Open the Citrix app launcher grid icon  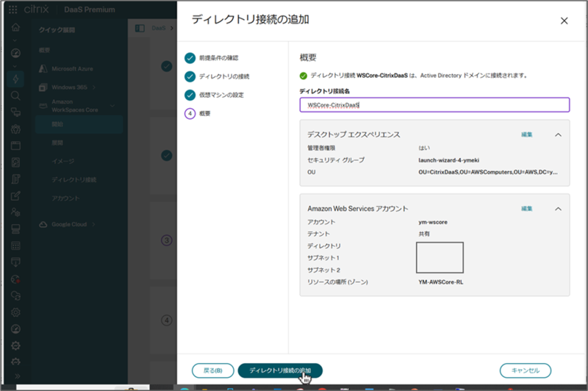12,10
